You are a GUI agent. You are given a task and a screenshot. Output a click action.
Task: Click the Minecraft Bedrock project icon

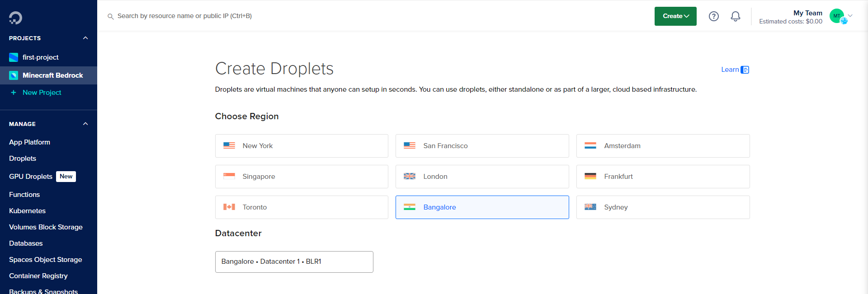[13, 75]
